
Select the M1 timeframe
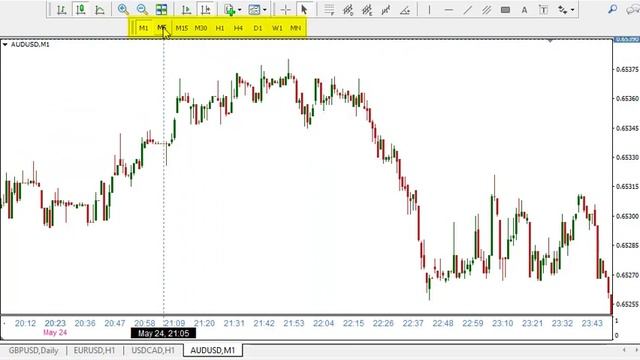[x=143, y=28]
